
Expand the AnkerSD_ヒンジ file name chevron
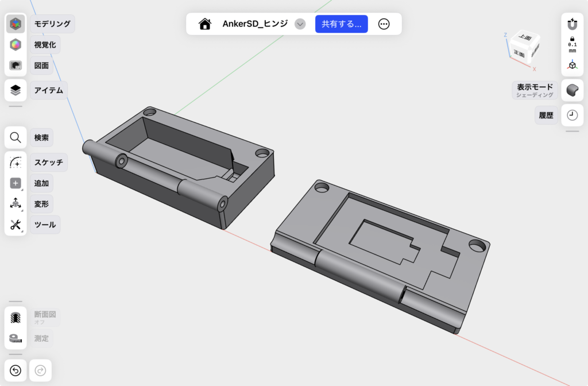click(x=300, y=24)
